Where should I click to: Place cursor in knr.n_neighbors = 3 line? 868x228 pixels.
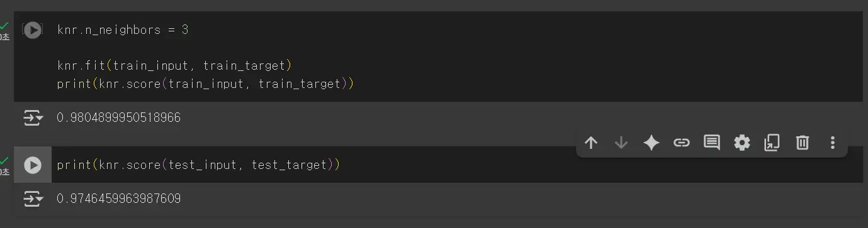[123, 30]
